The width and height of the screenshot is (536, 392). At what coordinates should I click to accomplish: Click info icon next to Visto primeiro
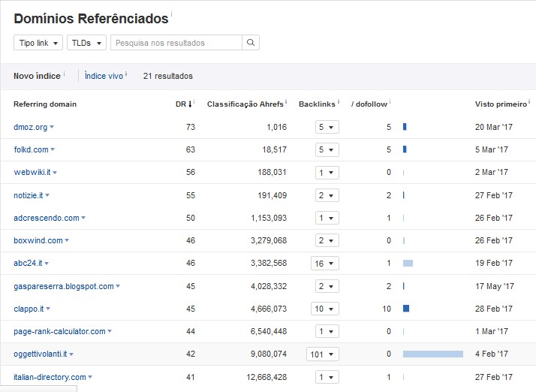point(529,101)
